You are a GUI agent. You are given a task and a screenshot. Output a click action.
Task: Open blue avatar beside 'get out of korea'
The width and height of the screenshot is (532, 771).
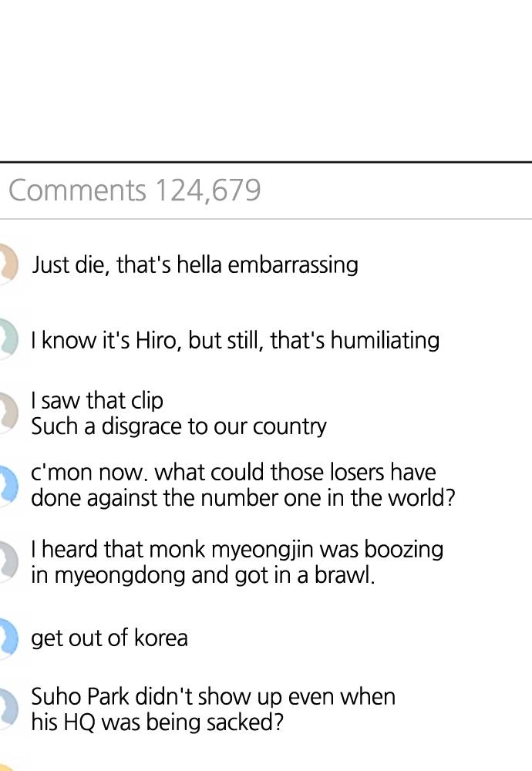(x=8, y=638)
